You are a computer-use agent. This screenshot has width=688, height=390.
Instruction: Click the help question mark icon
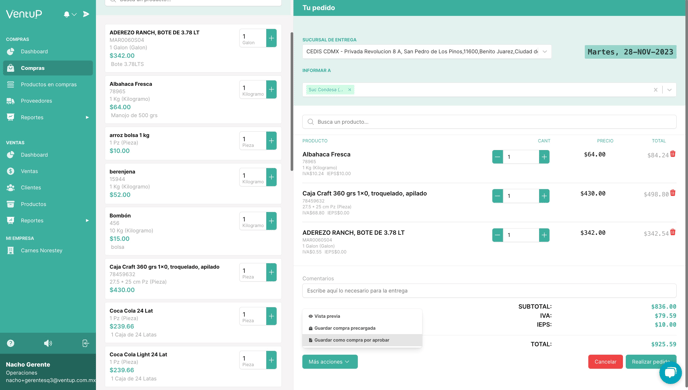11,343
